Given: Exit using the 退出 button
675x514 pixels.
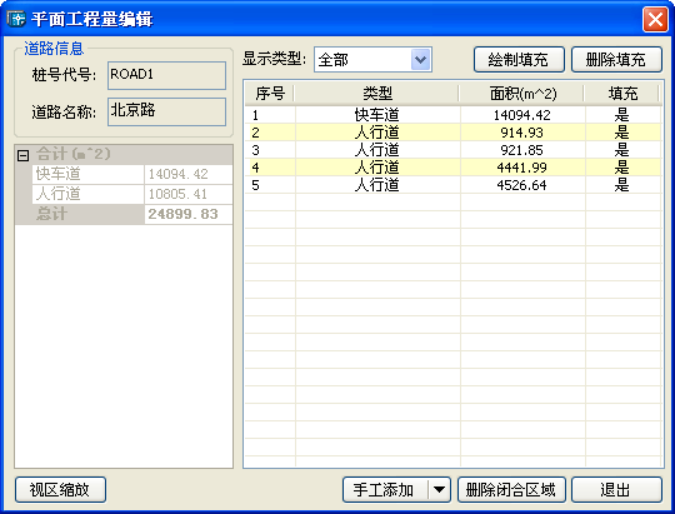Looking at the screenshot, I should tap(616, 490).
